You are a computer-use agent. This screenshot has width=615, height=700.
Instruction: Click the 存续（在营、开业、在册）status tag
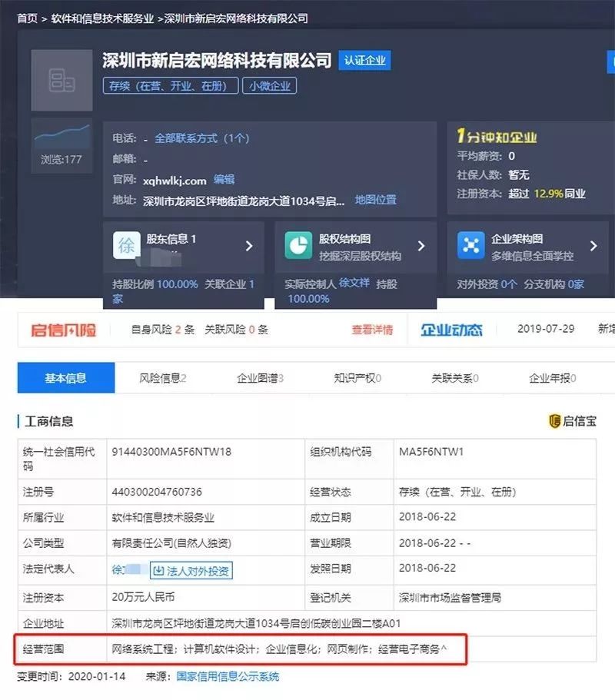pyautogui.click(x=171, y=86)
